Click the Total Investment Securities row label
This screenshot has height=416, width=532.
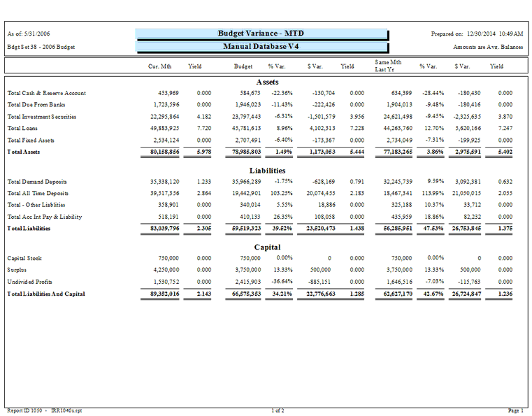[x=42, y=117]
